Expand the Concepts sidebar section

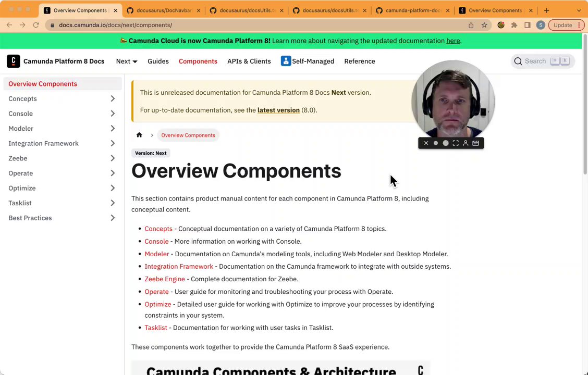pyautogui.click(x=113, y=98)
